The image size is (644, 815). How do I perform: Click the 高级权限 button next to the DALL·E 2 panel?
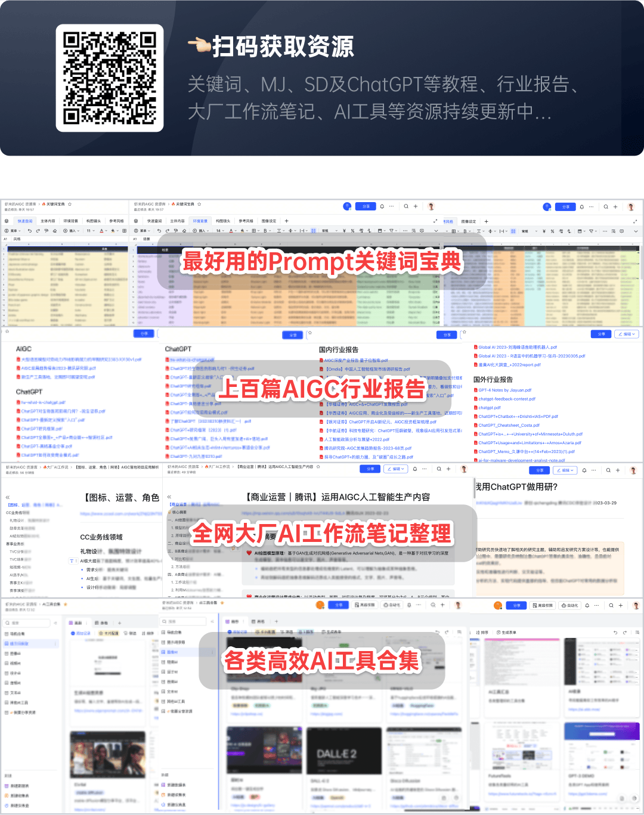pos(364,605)
